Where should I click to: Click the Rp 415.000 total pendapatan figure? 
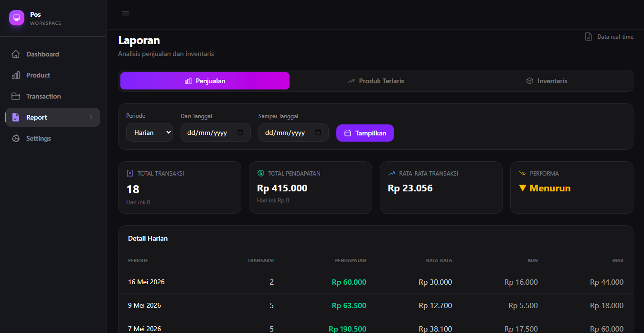pyautogui.click(x=282, y=188)
